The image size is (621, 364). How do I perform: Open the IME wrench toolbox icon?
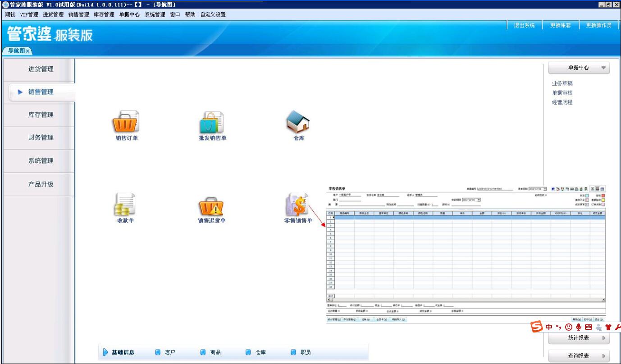point(617,327)
